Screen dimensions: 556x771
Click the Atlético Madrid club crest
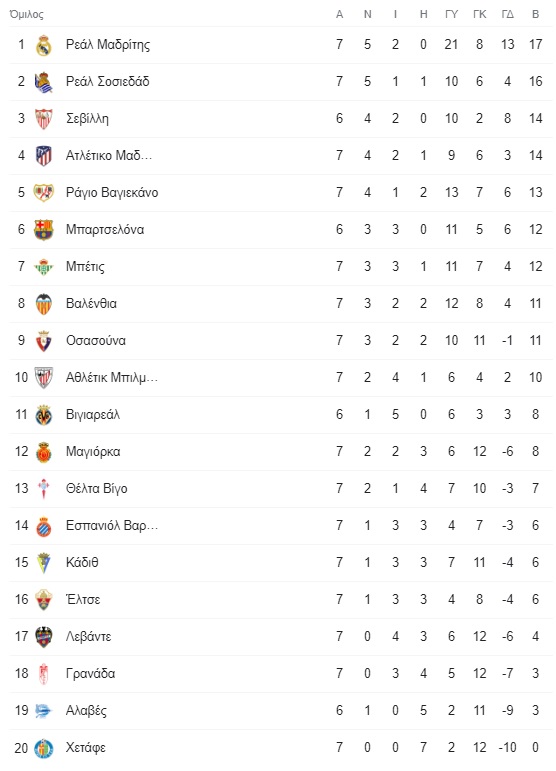pos(44,156)
